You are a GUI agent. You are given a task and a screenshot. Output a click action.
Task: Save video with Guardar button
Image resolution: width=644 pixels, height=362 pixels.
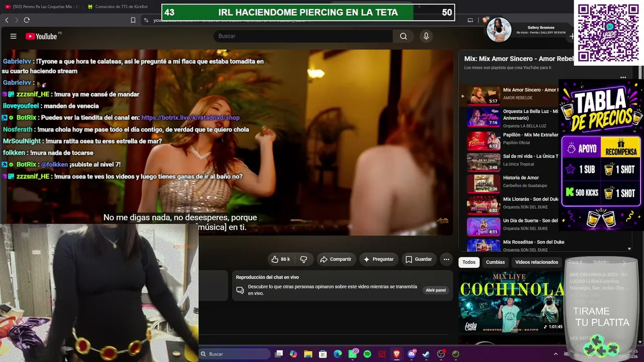419,259
